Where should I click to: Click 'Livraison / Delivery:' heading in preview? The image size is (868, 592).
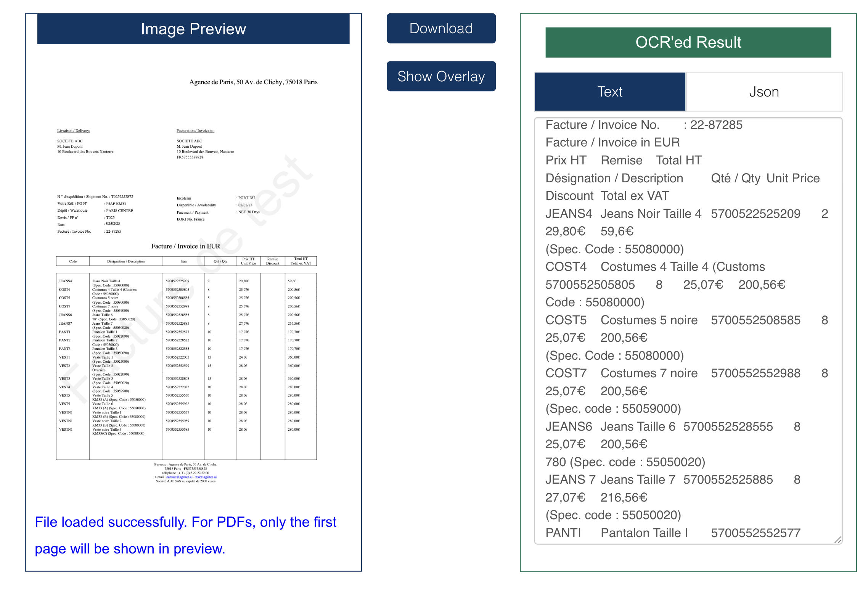pyautogui.click(x=74, y=130)
